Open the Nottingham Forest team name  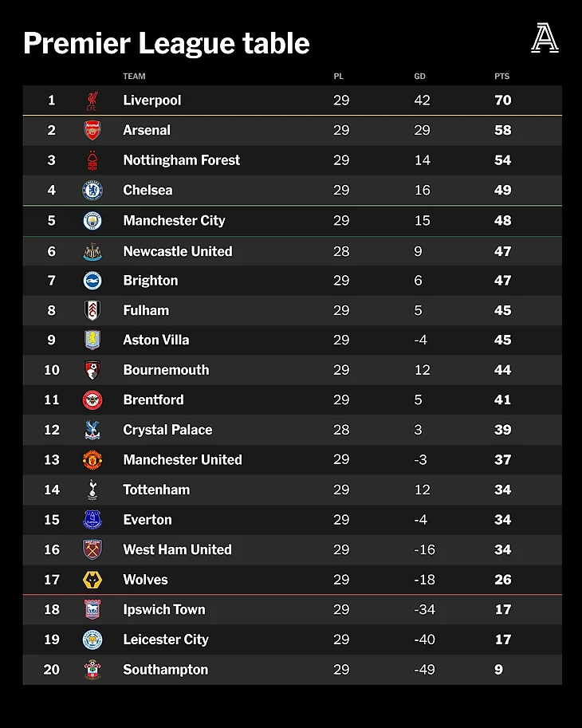pyautogui.click(x=181, y=160)
